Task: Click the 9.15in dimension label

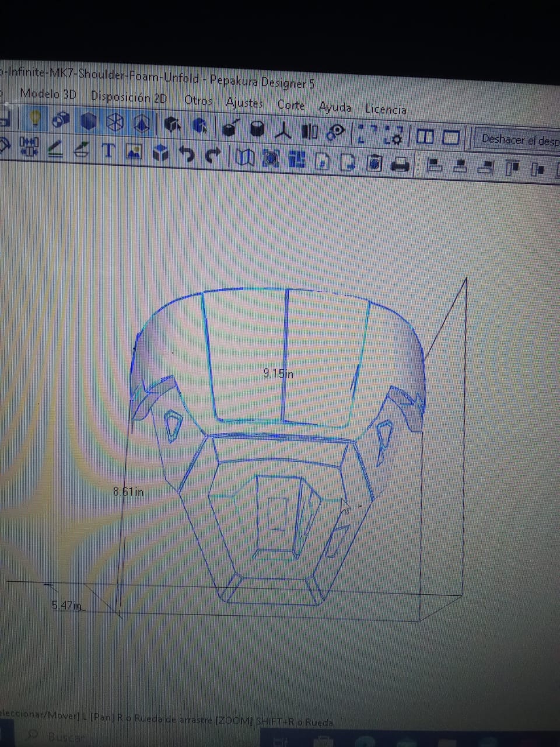Action: click(x=278, y=373)
